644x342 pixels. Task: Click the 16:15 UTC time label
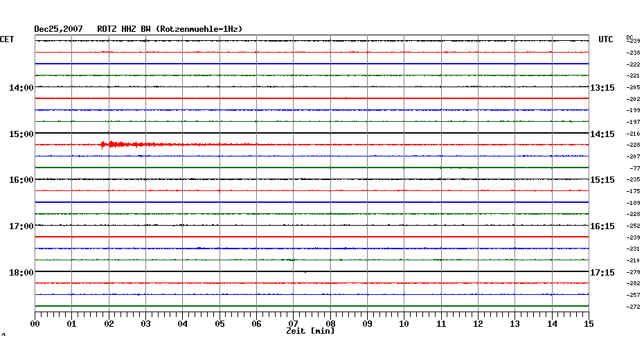click(x=602, y=226)
